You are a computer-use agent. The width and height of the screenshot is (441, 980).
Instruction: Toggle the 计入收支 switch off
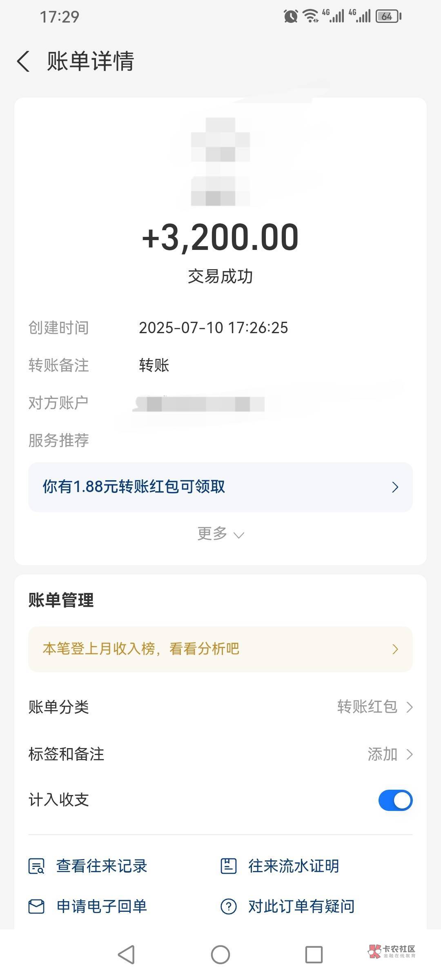(x=395, y=800)
